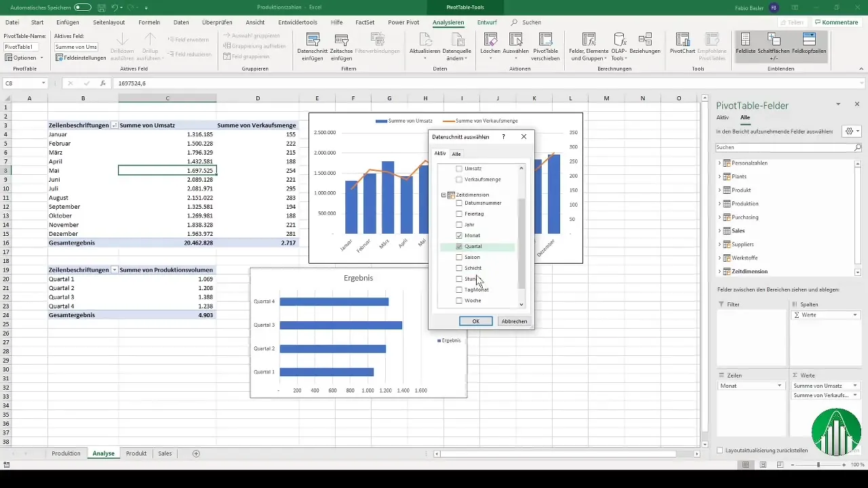Expand the Suppliers table

tap(719, 244)
